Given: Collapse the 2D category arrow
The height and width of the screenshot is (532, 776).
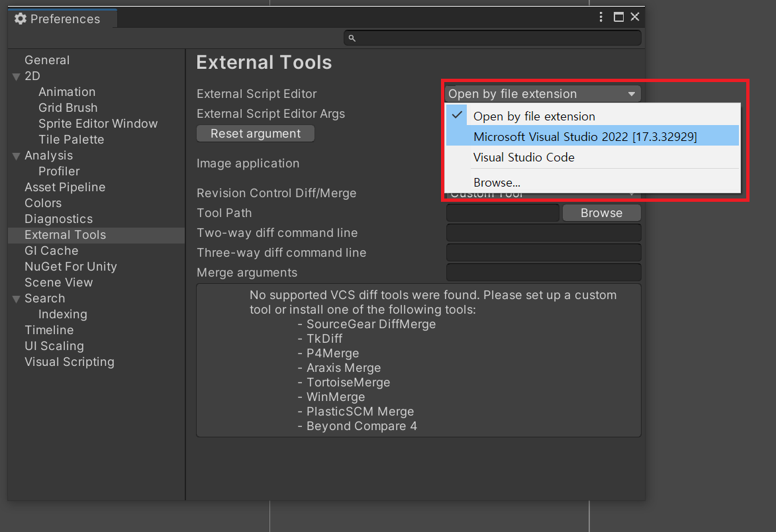Looking at the screenshot, I should tap(17, 77).
